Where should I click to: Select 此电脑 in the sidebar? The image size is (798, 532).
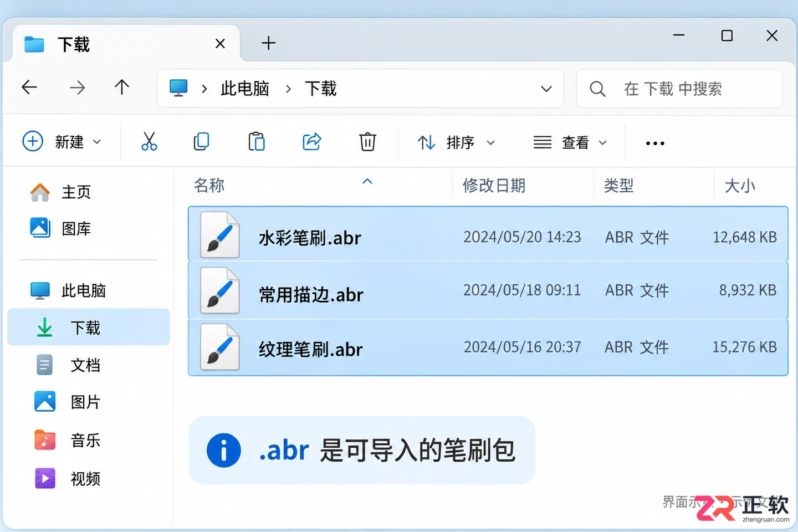tap(68, 290)
